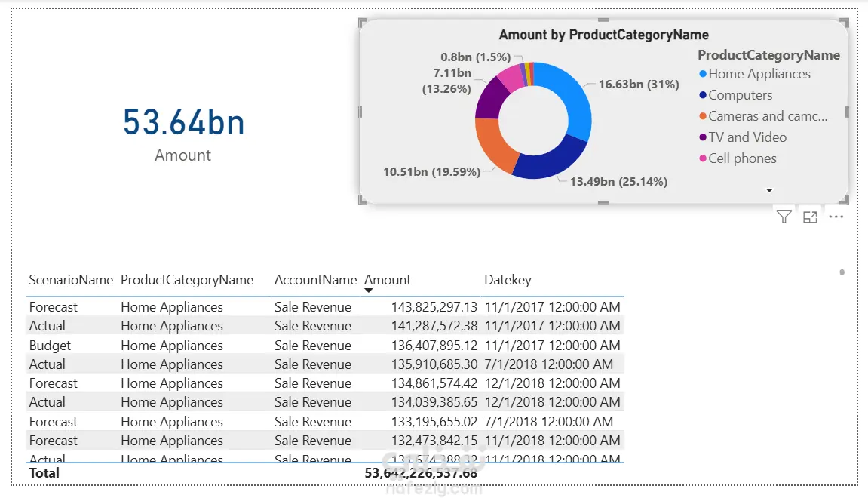Click ProductCategoryName table column header
Screen dimensions: 868x498
[x=187, y=280]
